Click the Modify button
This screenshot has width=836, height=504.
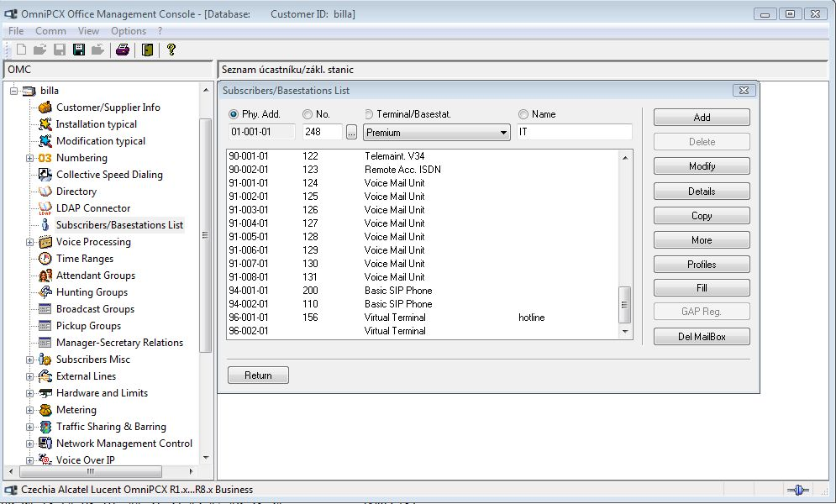[x=702, y=166]
